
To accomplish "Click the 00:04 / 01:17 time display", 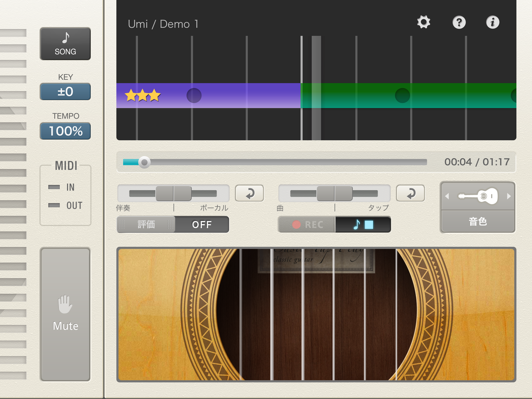I will 477,162.
